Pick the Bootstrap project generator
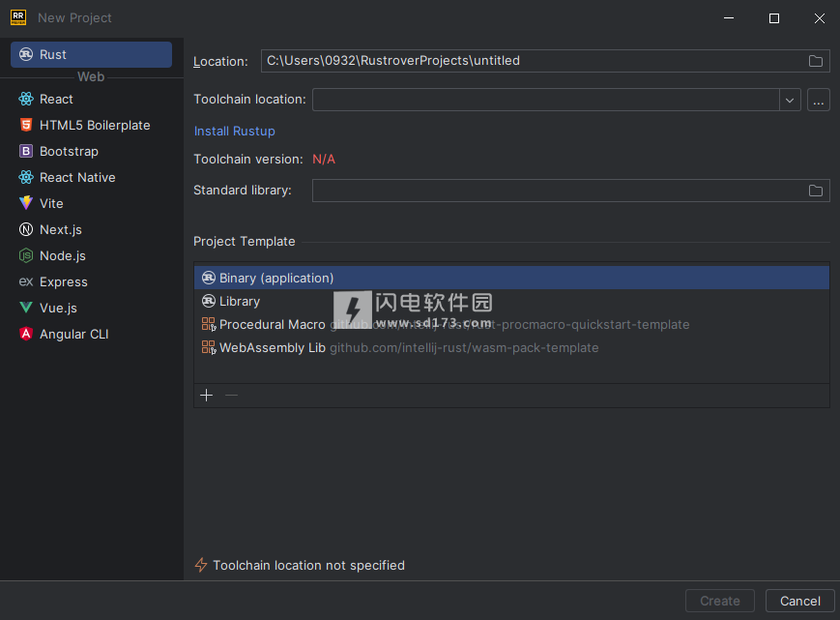Viewport: 840px width, 620px height. pyautogui.click(x=91, y=152)
